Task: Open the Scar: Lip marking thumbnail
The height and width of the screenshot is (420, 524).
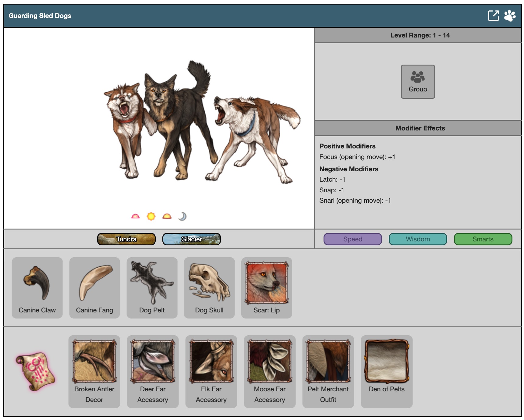Action: tap(267, 283)
